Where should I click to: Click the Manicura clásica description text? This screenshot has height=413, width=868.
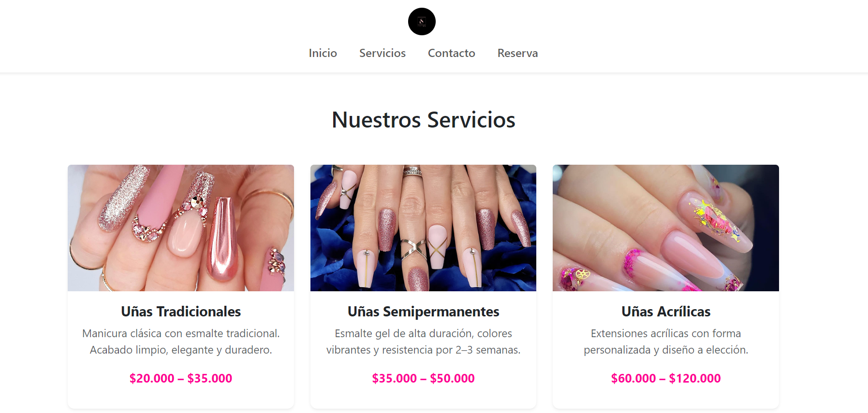[181, 342]
